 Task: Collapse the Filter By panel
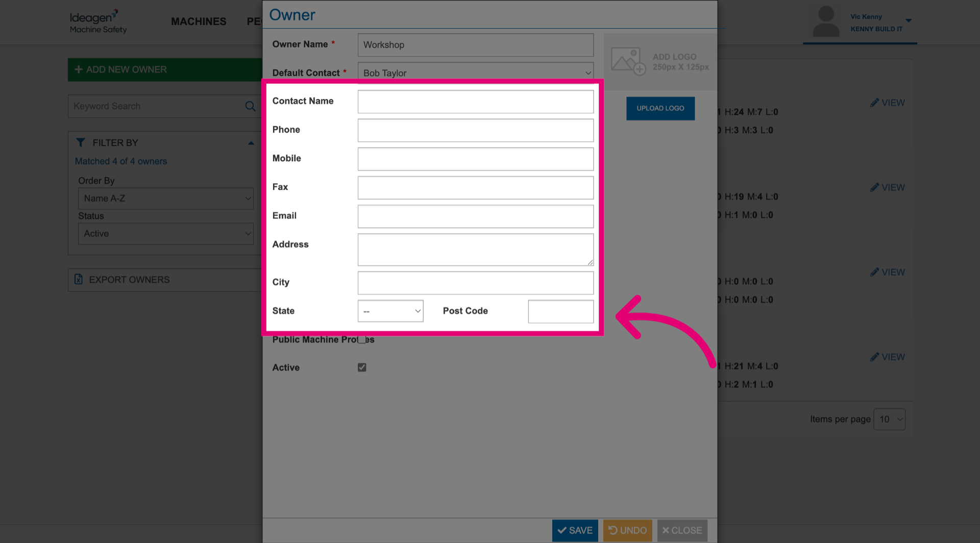click(x=251, y=143)
